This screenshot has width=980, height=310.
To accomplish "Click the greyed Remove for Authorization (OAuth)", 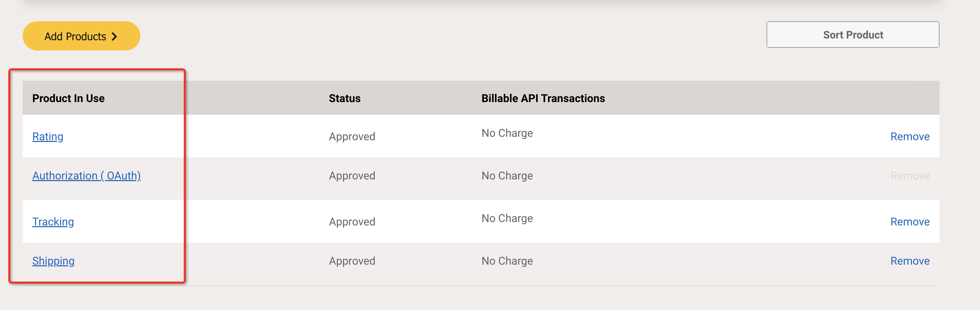I will pyautogui.click(x=910, y=176).
